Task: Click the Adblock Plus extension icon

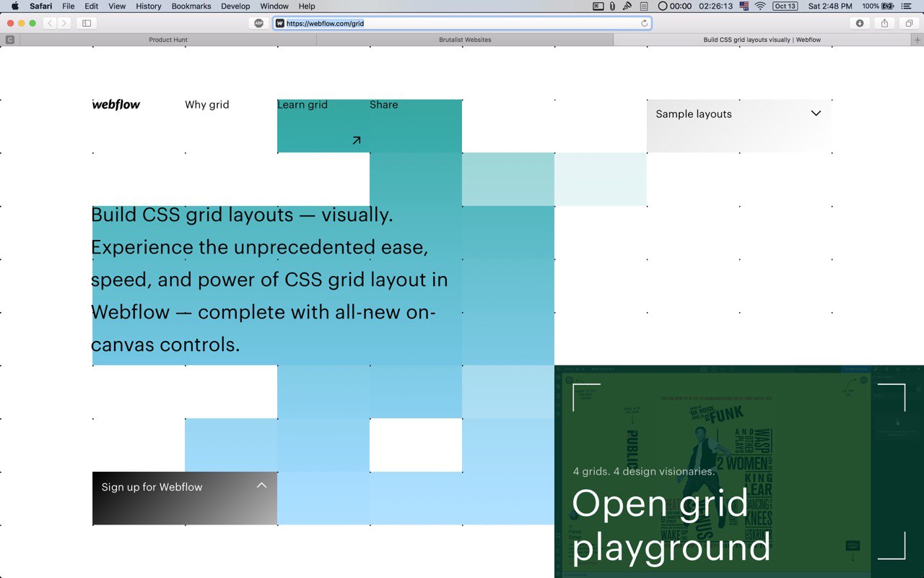Action: click(x=259, y=23)
